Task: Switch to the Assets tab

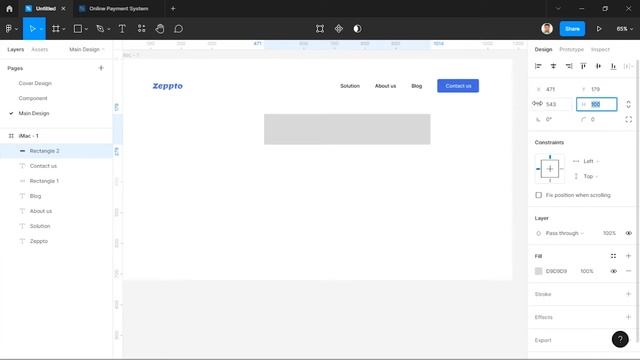Action: (40, 49)
